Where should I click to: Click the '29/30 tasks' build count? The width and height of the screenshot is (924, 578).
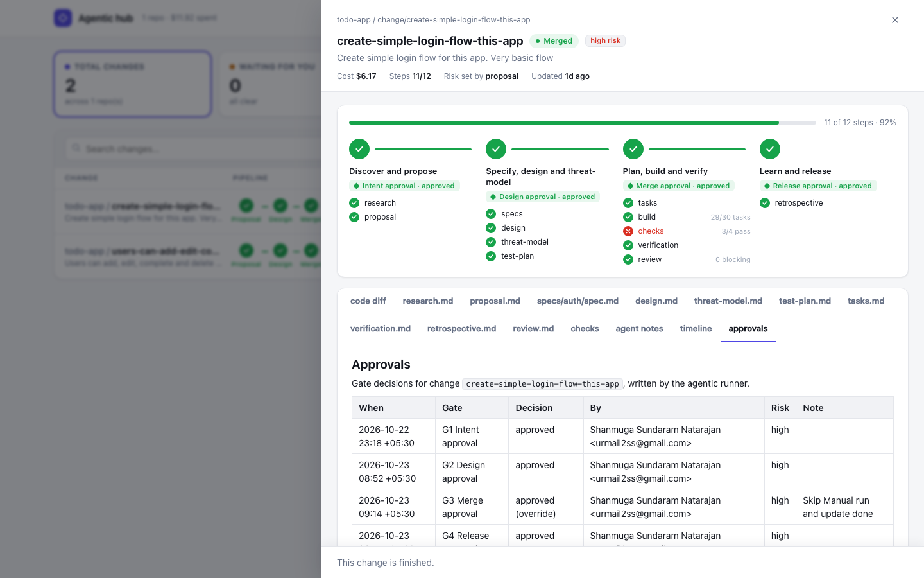click(x=730, y=217)
